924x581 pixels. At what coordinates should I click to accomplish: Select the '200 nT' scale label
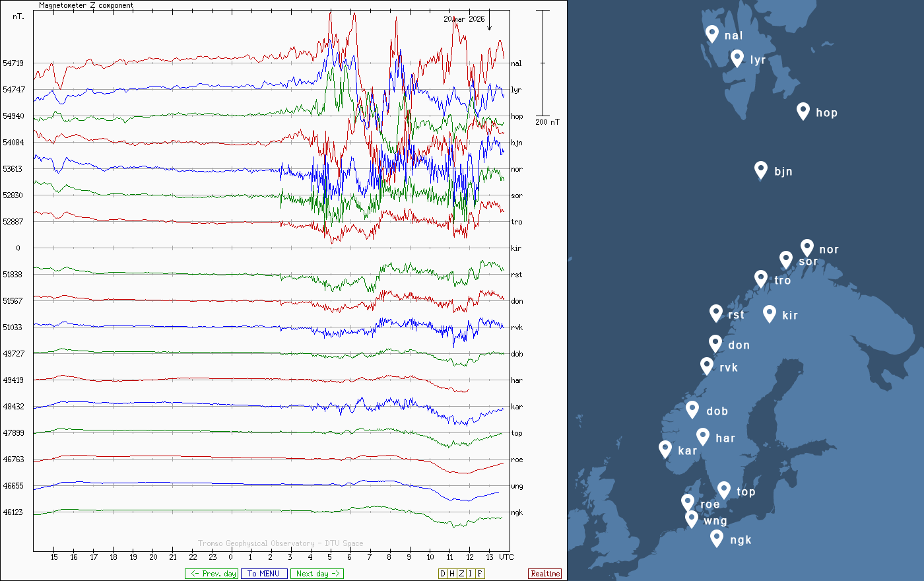(547, 122)
